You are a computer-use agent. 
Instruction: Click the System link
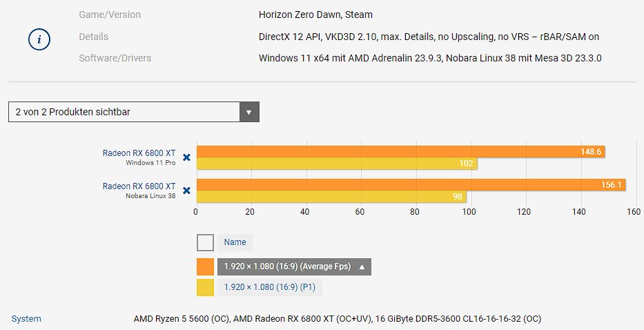(x=26, y=319)
